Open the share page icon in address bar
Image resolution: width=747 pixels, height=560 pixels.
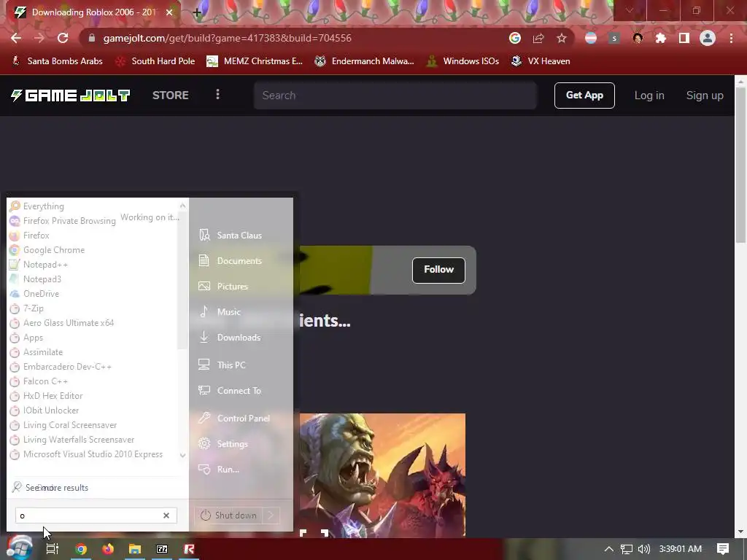tap(538, 38)
